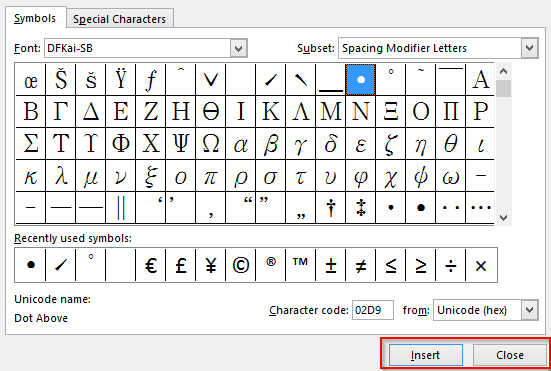551x371 pixels.
Task: Select the capital Gamma Γ symbol
Action: (60, 111)
